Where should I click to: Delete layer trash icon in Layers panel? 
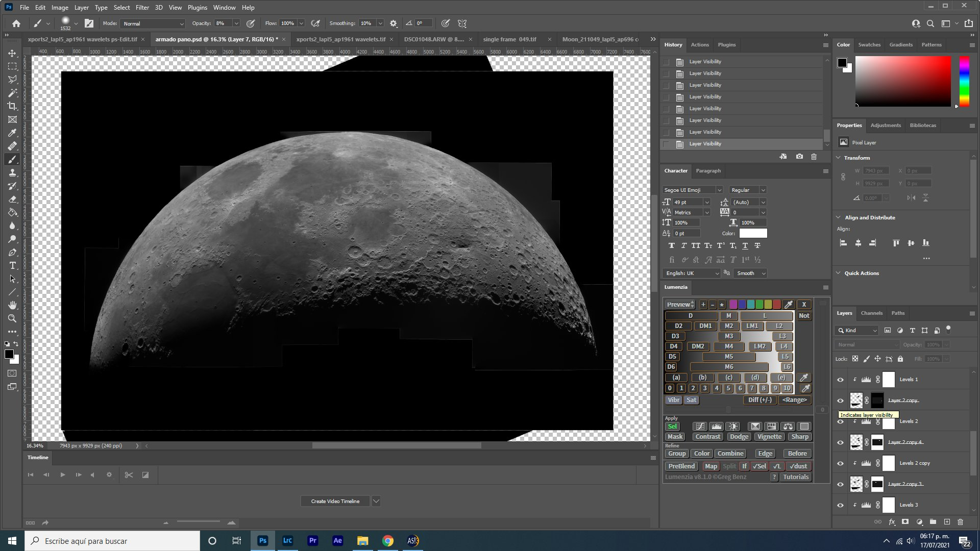coord(960,522)
